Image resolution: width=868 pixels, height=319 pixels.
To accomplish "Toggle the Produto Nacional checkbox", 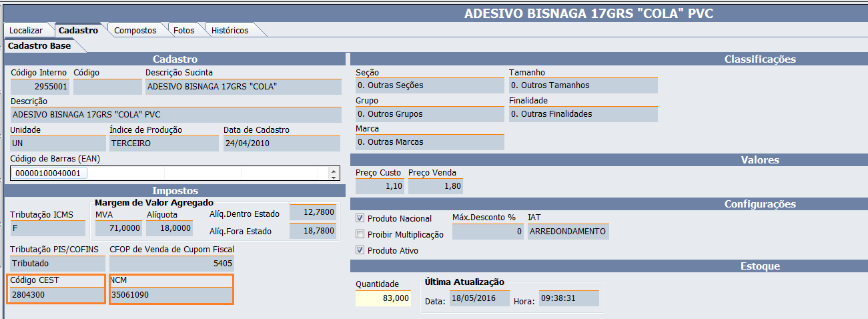I will click(360, 218).
